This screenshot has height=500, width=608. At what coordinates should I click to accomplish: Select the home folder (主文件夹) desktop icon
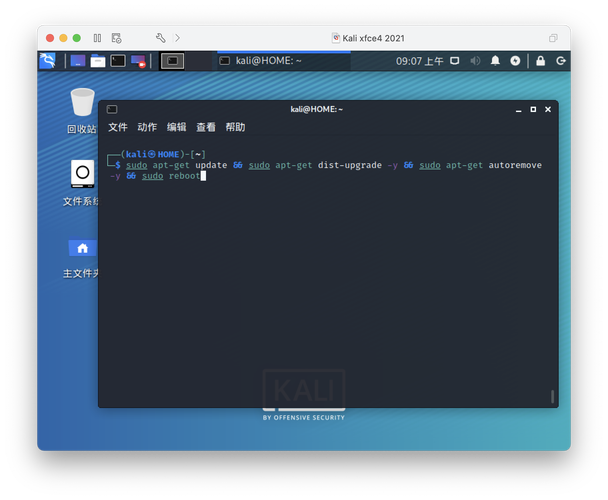(81, 258)
